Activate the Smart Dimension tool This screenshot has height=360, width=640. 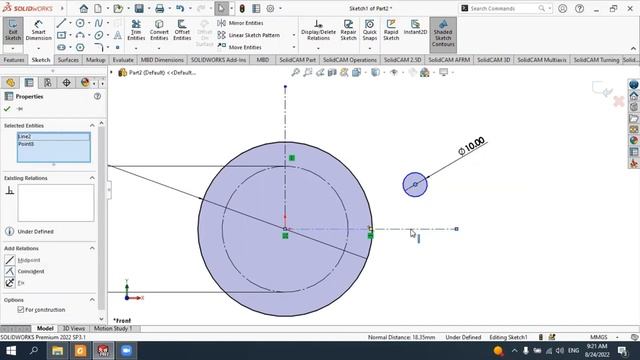tap(38, 30)
